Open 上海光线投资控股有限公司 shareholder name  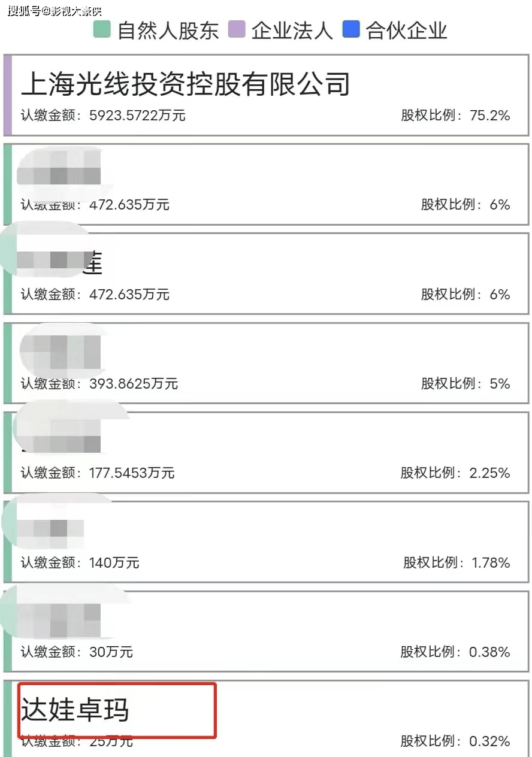[x=185, y=83]
